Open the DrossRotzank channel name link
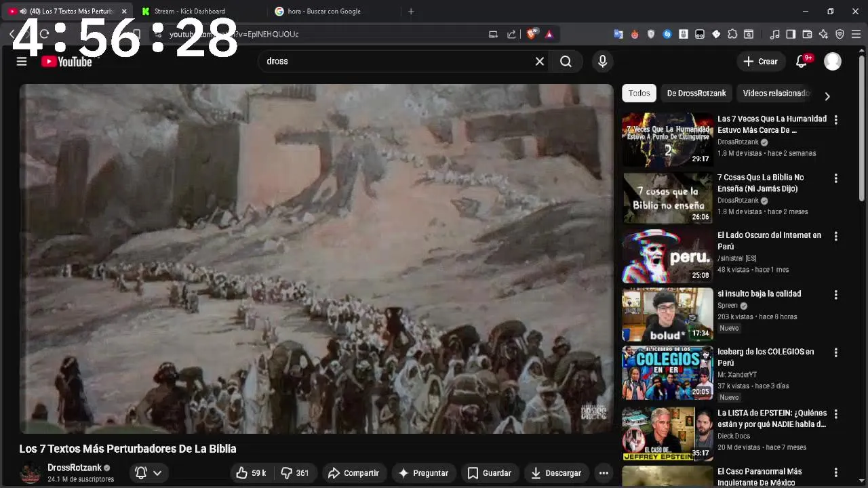Viewport: 868px width, 488px height. click(75, 468)
